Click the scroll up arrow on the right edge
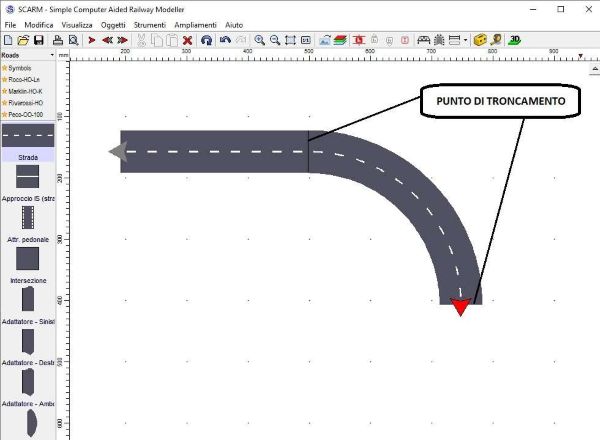Image resolution: width=600 pixels, height=440 pixels. [594, 69]
